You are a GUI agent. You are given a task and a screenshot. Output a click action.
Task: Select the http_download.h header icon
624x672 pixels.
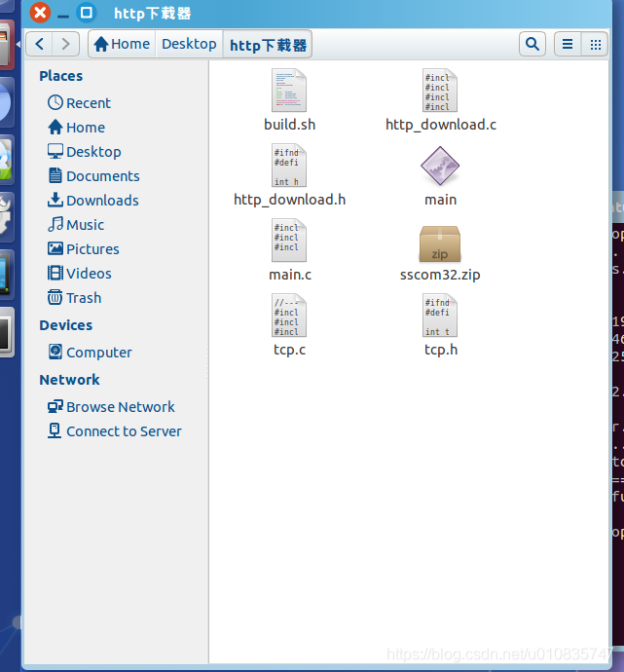tap(289, 166)
